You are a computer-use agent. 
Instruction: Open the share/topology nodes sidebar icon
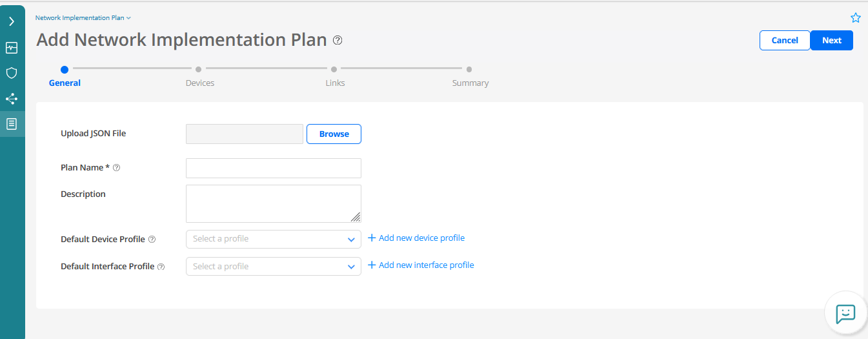(x=12, y=99)
